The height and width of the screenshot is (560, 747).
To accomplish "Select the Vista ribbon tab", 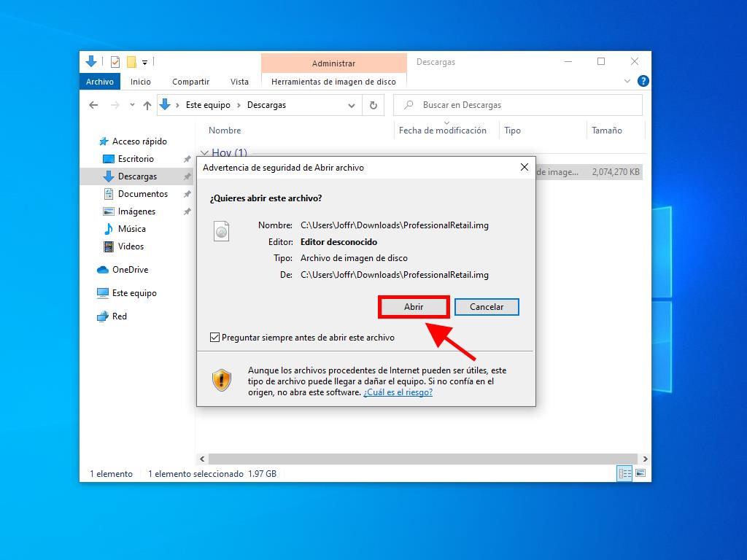I will [x=239, y=82].
